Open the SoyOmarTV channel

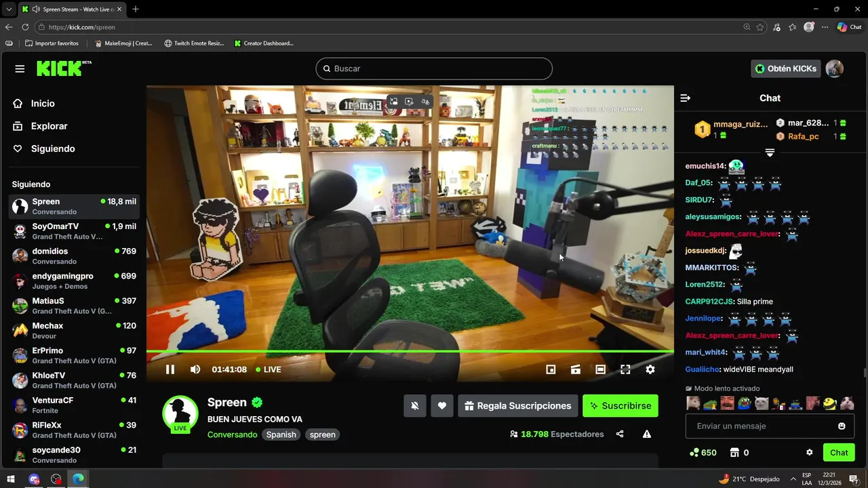click(74, 231)
